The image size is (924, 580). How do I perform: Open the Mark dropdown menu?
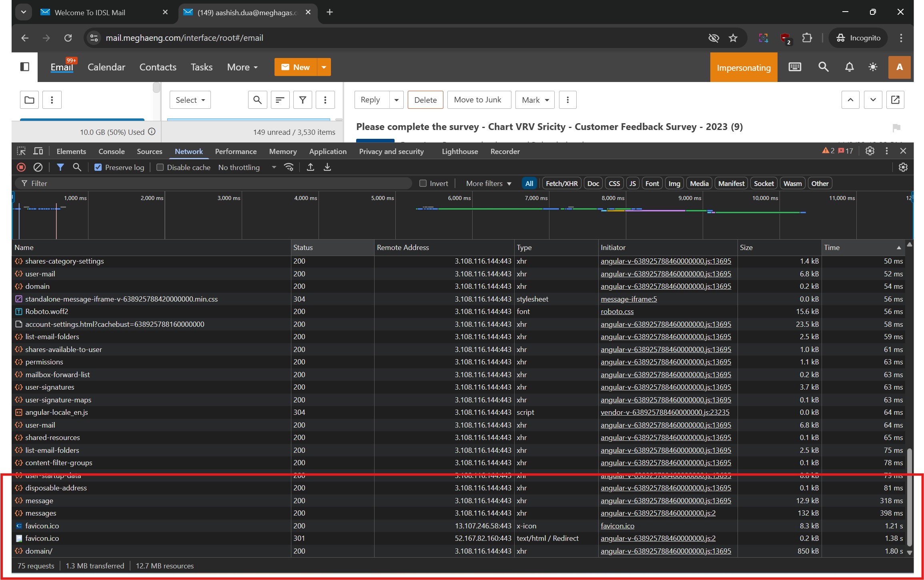coord(535,100)
